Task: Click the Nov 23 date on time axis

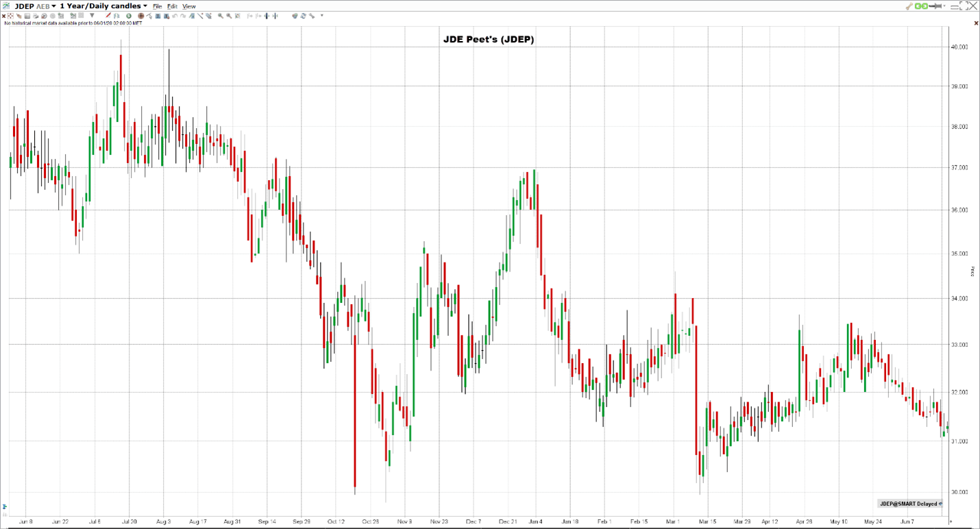Action: point(439,521)
